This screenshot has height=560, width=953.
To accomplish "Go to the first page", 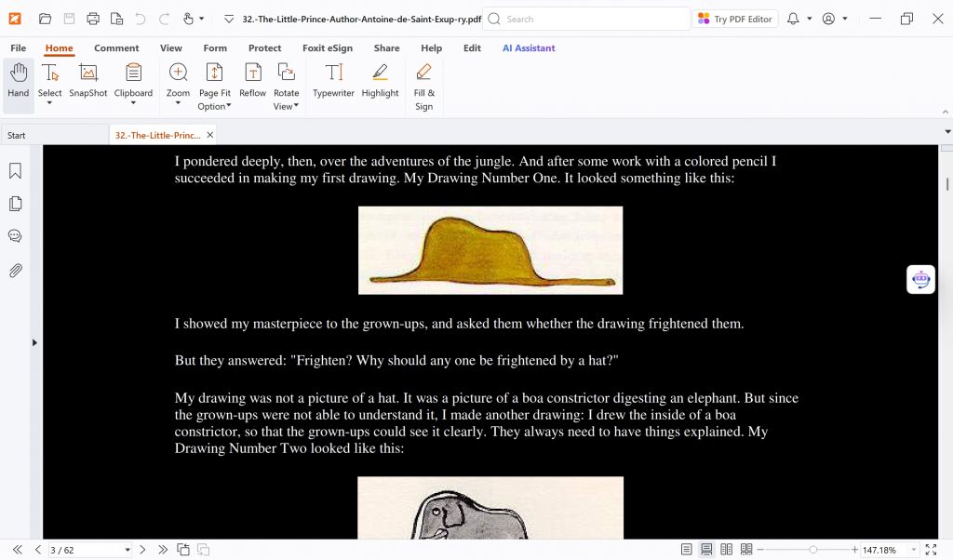I will [18, 550].
